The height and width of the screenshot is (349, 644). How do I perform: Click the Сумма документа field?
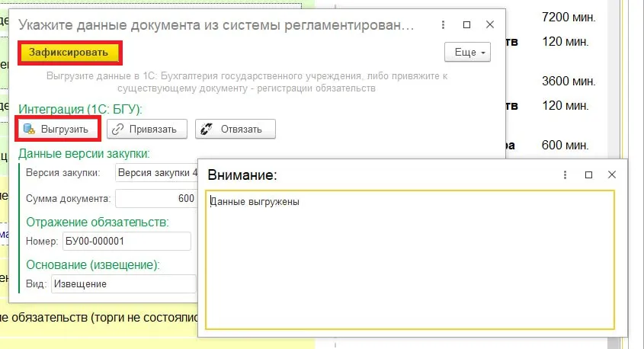[x=156, y=198]
